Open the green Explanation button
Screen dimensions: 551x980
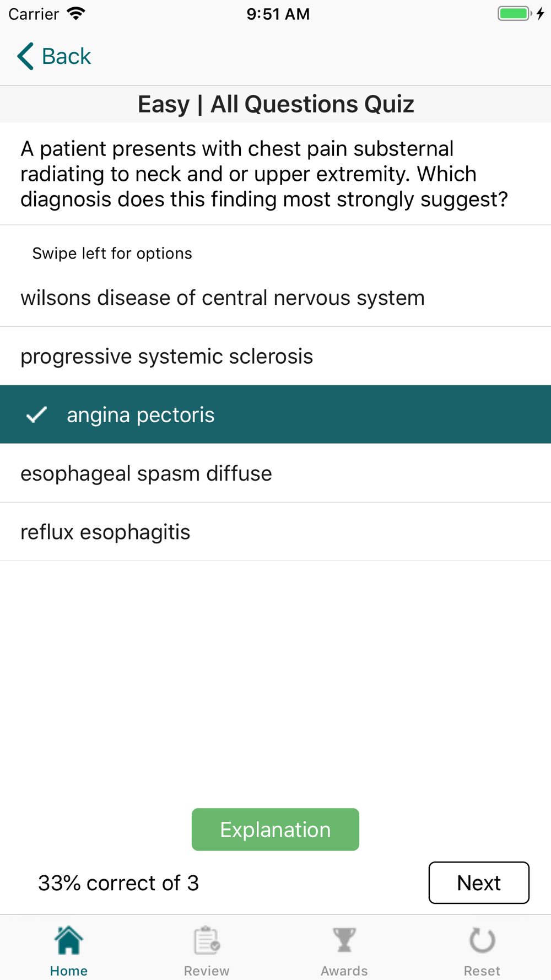click(275, 830)
